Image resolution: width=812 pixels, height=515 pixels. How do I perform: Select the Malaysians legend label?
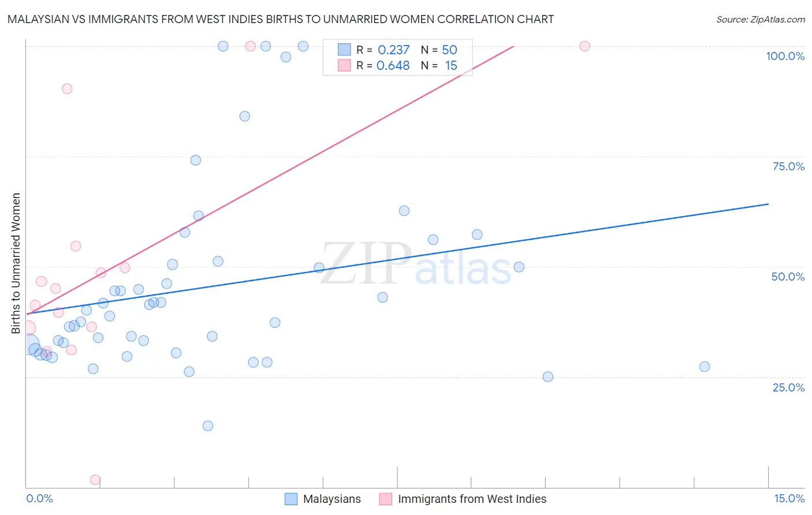click(x=332, y=499)
